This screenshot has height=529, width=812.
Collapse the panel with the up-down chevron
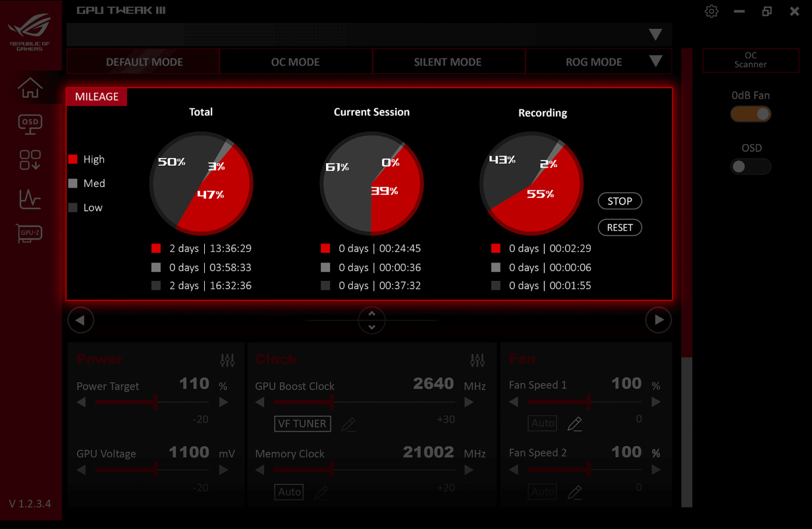[x=371, y=320]
